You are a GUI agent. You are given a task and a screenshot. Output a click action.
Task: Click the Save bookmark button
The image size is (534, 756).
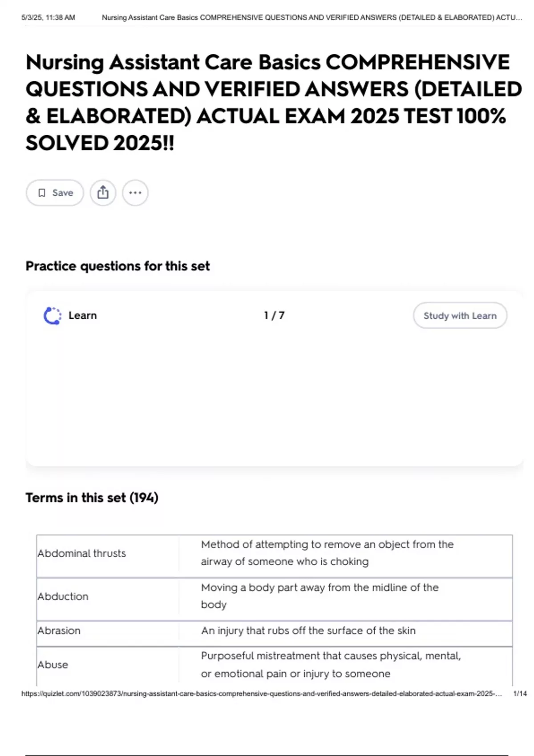55,193
